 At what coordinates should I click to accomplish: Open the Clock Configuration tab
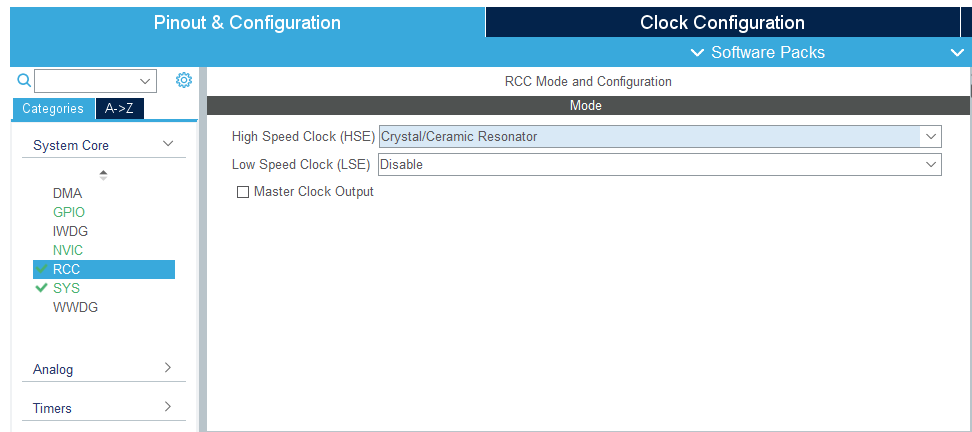click(722, 22)
